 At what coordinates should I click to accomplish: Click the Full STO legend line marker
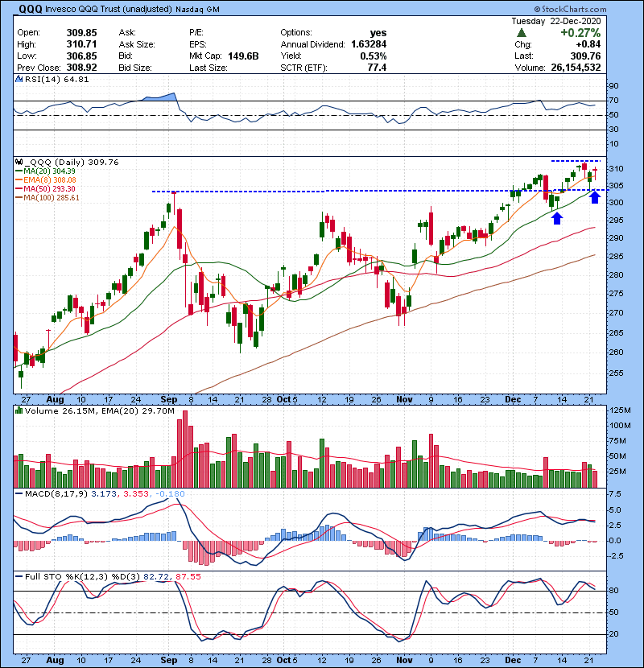[19, 577]
